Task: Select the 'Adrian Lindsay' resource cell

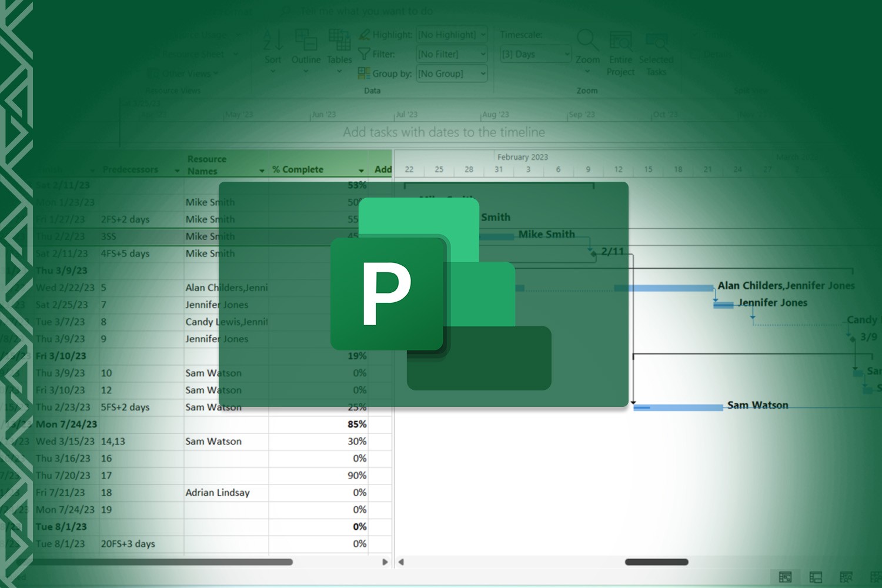Action: [x=226, y=493]
